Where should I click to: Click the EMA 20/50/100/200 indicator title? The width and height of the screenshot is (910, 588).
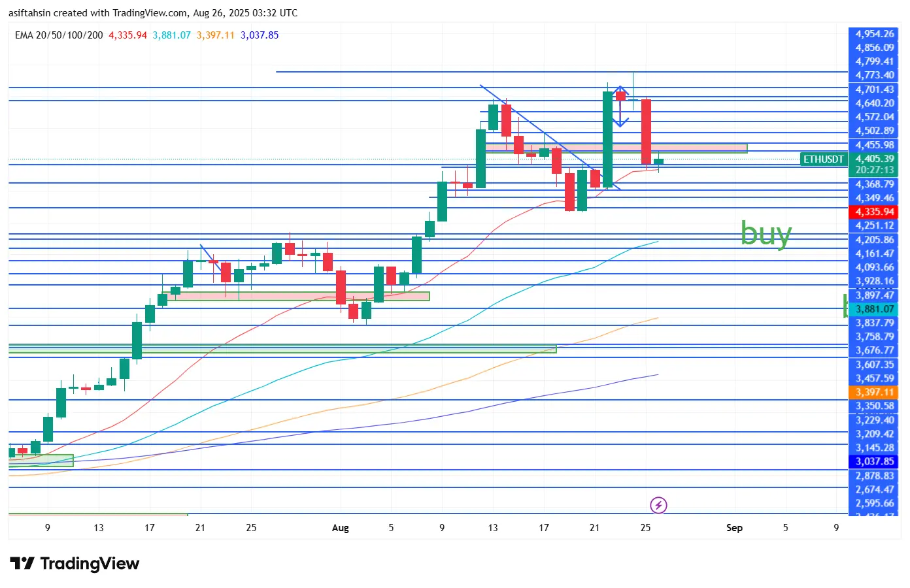[x=59, y=35]
